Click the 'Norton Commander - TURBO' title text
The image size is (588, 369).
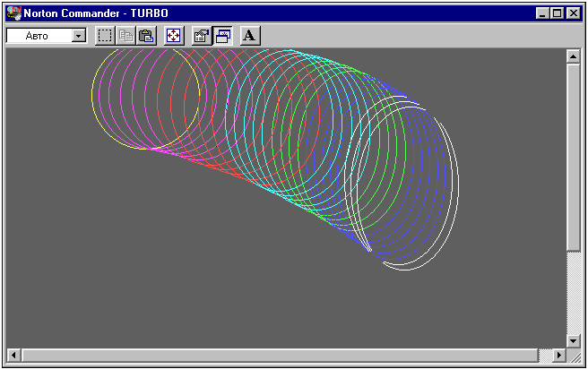(x=96, y=13)
